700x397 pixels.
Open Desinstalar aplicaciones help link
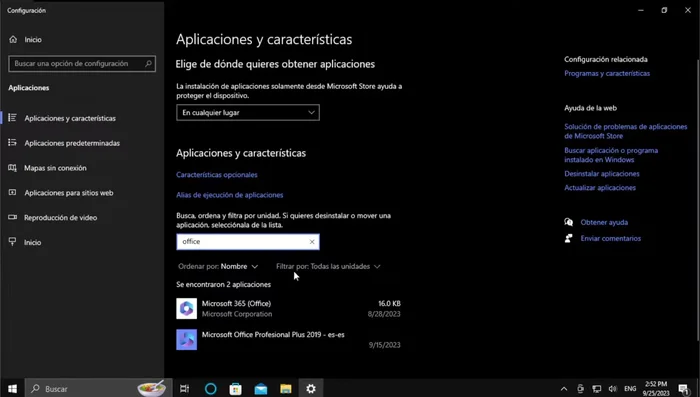(x=601, y=174)
